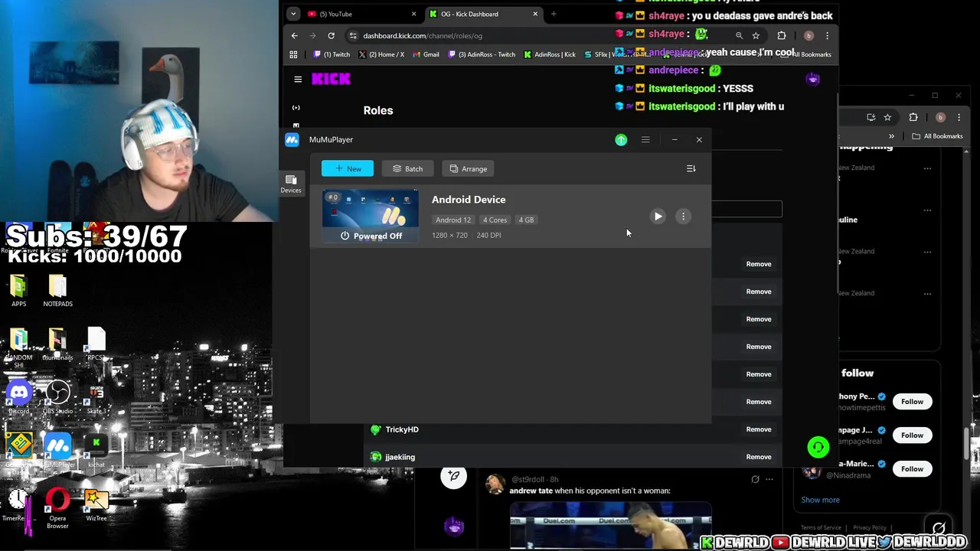
Task: Start the Android Device with the play button
Action: [x=658, y=217]
